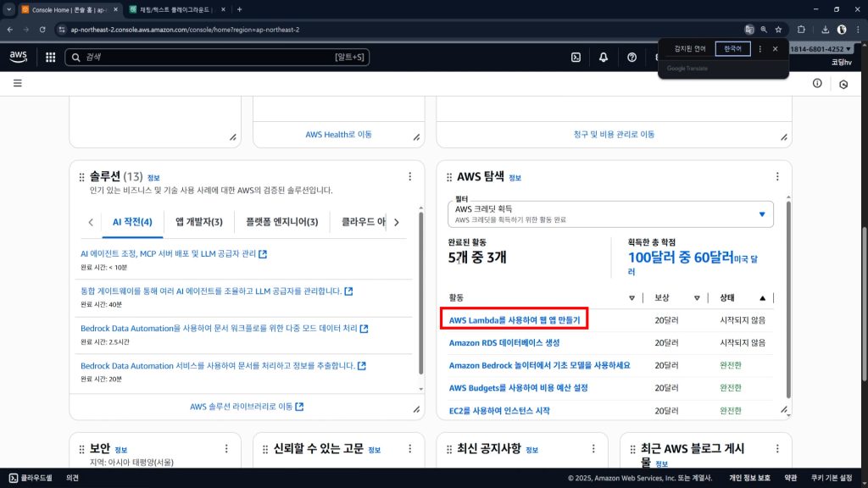
Task: Open the help question mark menu
Action: coord(632,57)
